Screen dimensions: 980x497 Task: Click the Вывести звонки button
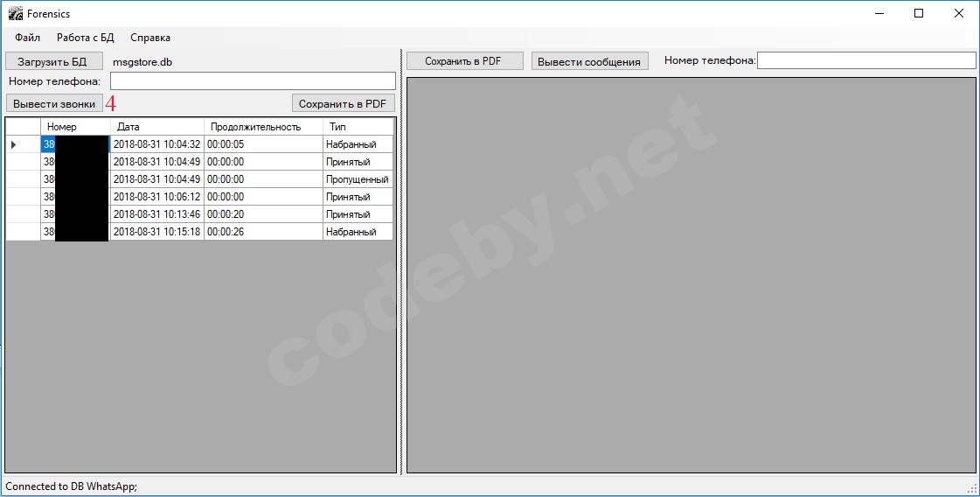tap(54, 103)
